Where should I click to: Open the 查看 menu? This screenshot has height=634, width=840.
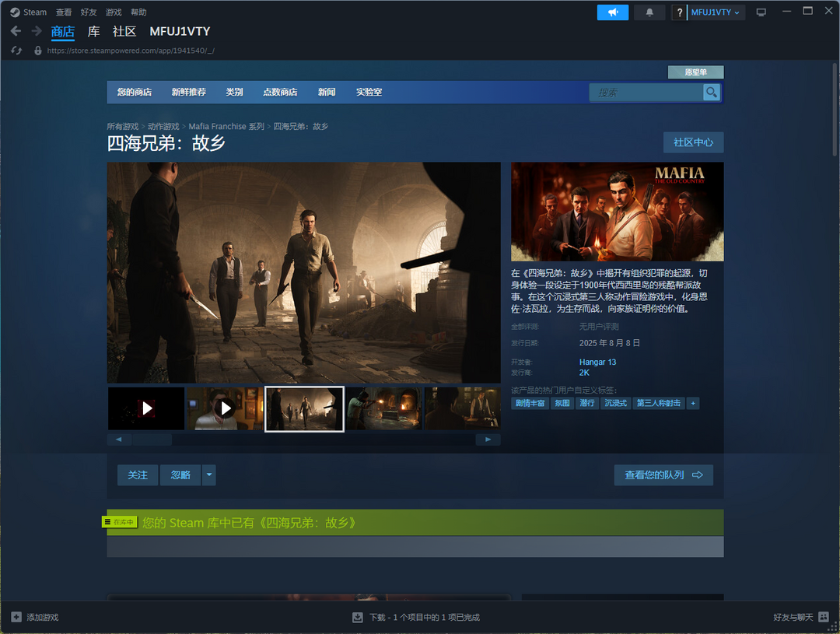(64, 12)
